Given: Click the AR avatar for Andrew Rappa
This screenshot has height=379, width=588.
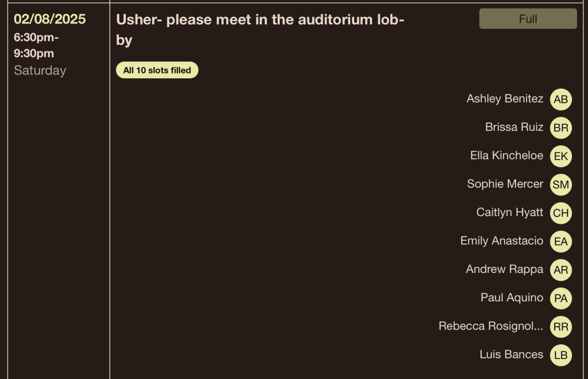Looking at the screenshot, I should click(560, 270).
